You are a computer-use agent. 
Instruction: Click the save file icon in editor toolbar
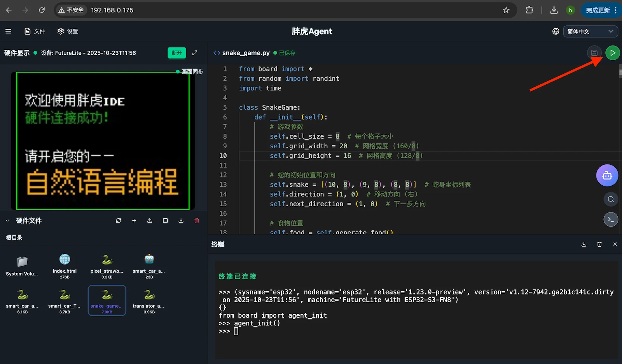tap(594, 53)
